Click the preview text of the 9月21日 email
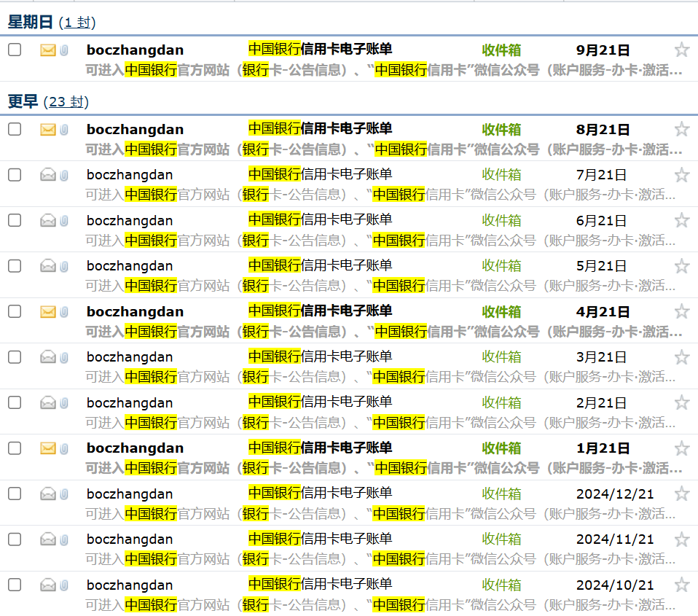Image resolution: width=698 pixels, height=616 pixels. tap(384, 70)
